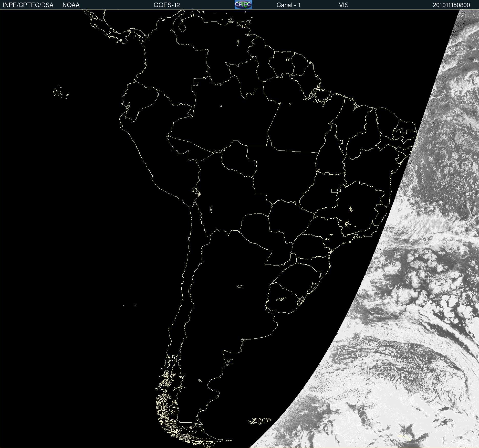Click the CPTEC logo in the header
The height and width of the screenshot is (448, 479).
click(243, 5)
